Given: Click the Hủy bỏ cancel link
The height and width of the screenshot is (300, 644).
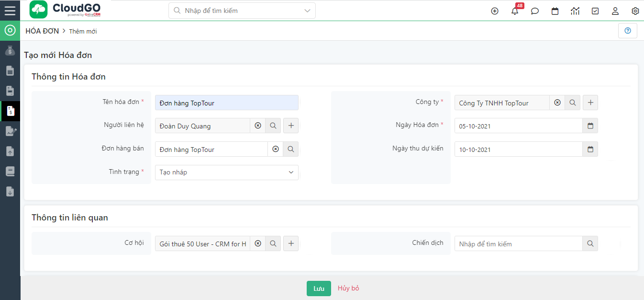Looking at the screenshot, I should click(348, 288).
